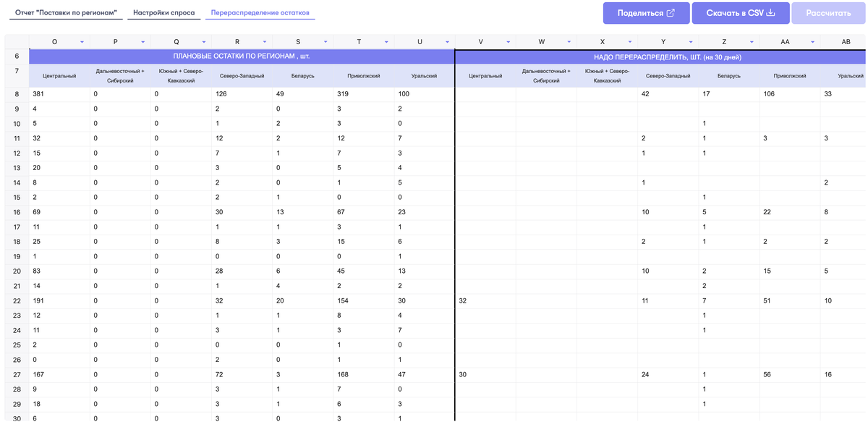Select cell with value 67
The image size is (868, 422).
click(x=364, y=212)
